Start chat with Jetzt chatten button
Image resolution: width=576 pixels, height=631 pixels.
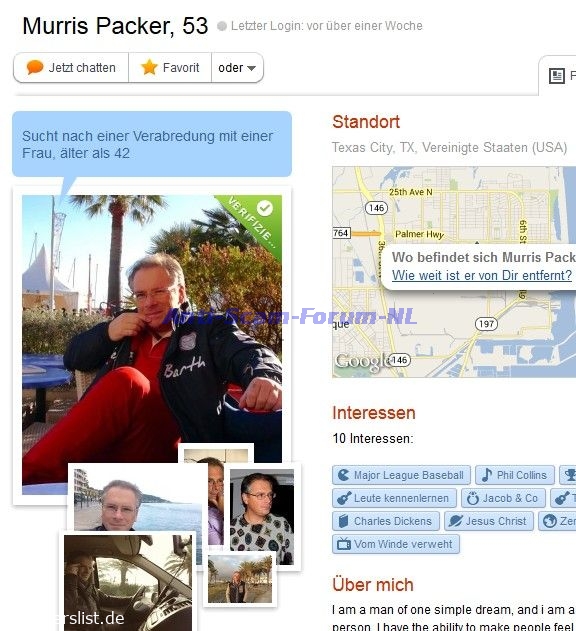click(71, 68)
